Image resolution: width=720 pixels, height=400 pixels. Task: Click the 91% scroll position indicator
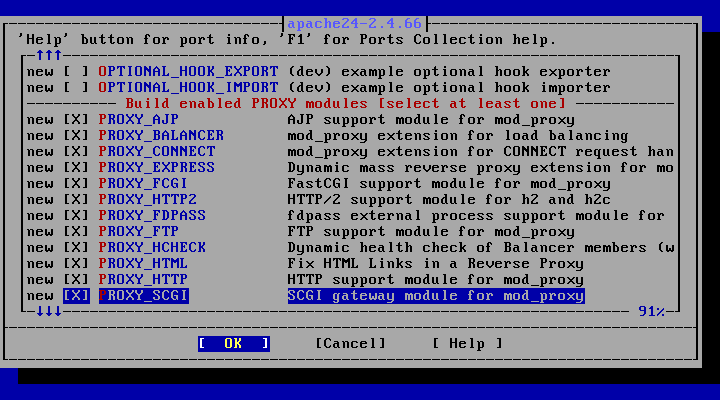[652, 312]
